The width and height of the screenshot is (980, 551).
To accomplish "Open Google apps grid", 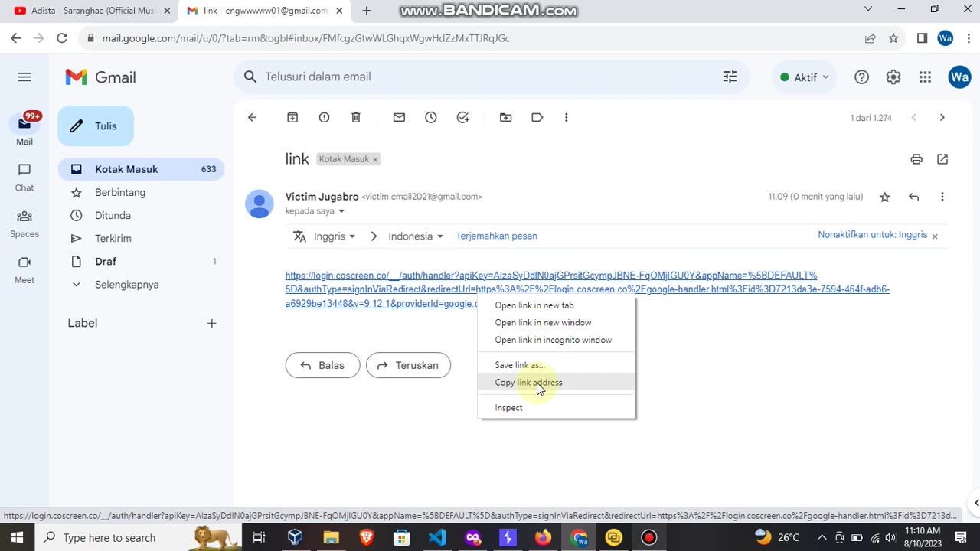I will point(925,77).
